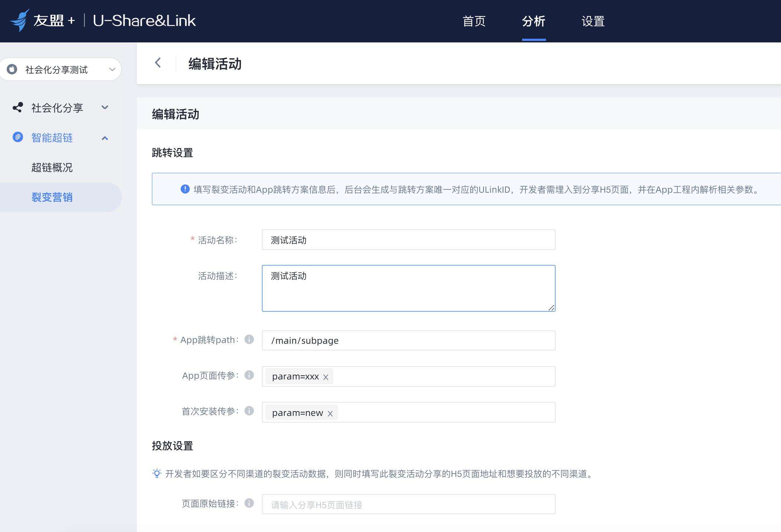Screen dimensions: 781x532
Task: Click the blue alert icon in notice banner
Action: [185, 189]
